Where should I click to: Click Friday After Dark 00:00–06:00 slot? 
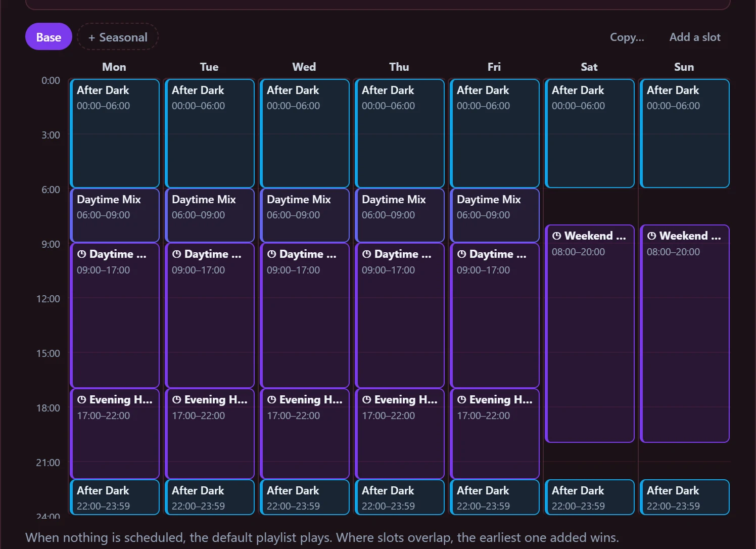pos(495,133)
